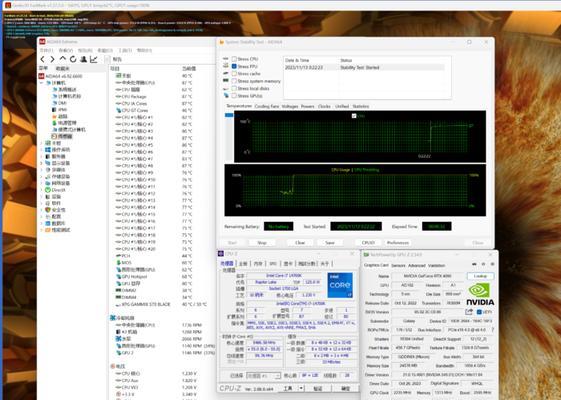Image resolution: width=561 pixels, height=400 pixels.
Task: Click the AIDA64 refresh toolbar icon
Action: [x=73, y=59]
